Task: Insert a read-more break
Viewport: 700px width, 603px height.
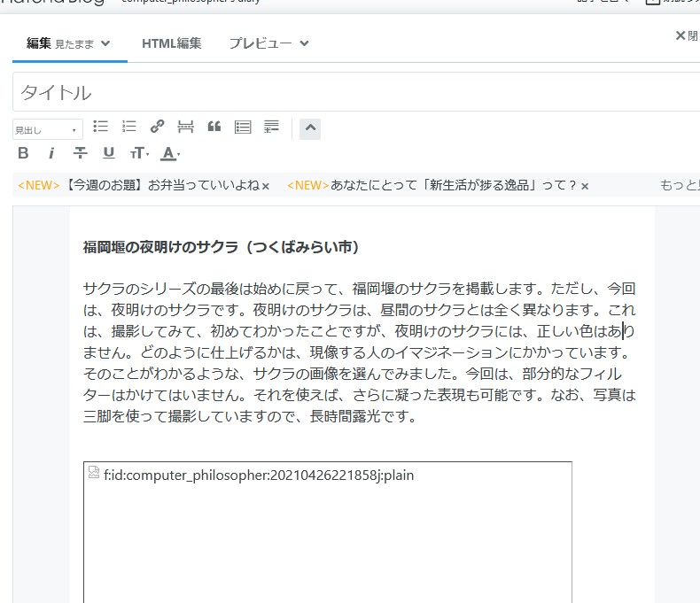Action: 185,127
